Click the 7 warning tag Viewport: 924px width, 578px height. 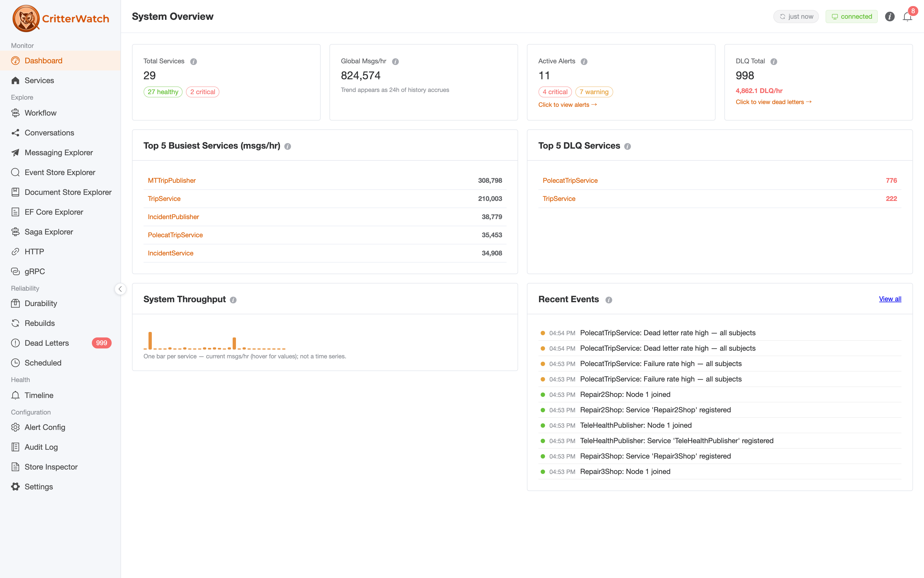(594, 92)
